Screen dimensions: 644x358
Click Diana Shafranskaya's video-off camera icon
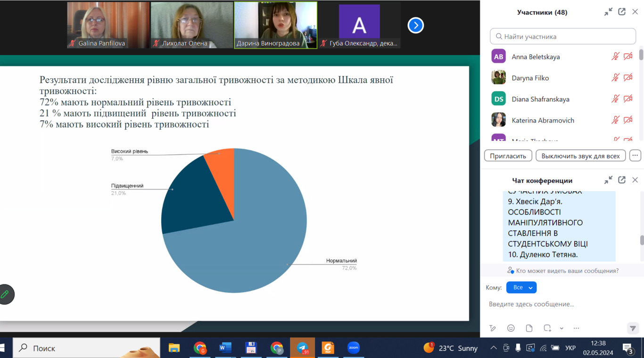point(628,99)
